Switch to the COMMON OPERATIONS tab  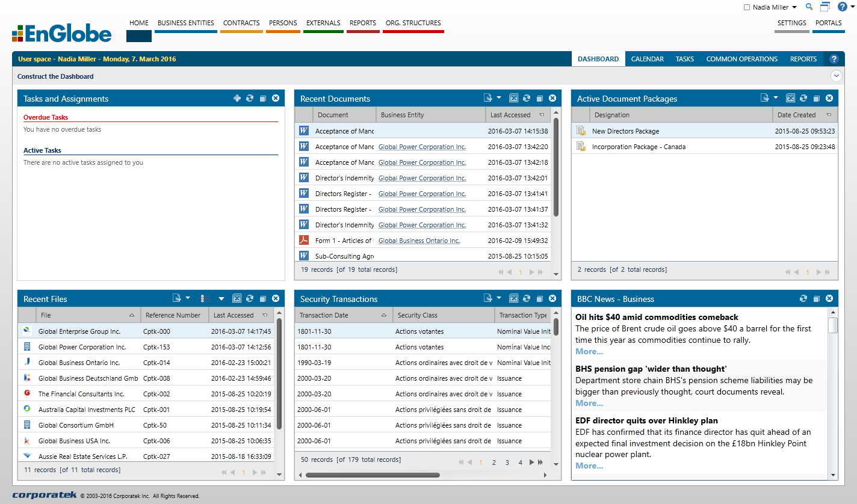[742, 59]
